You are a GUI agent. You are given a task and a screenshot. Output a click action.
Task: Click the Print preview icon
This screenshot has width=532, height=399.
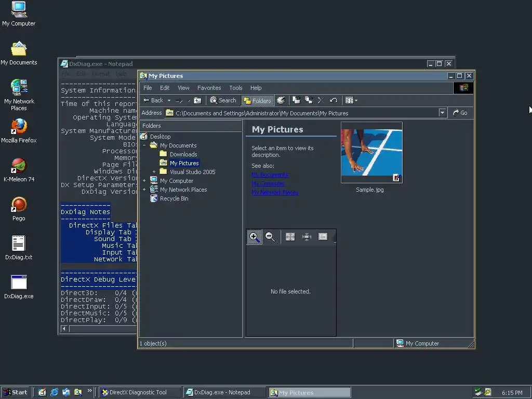[323, 236]
